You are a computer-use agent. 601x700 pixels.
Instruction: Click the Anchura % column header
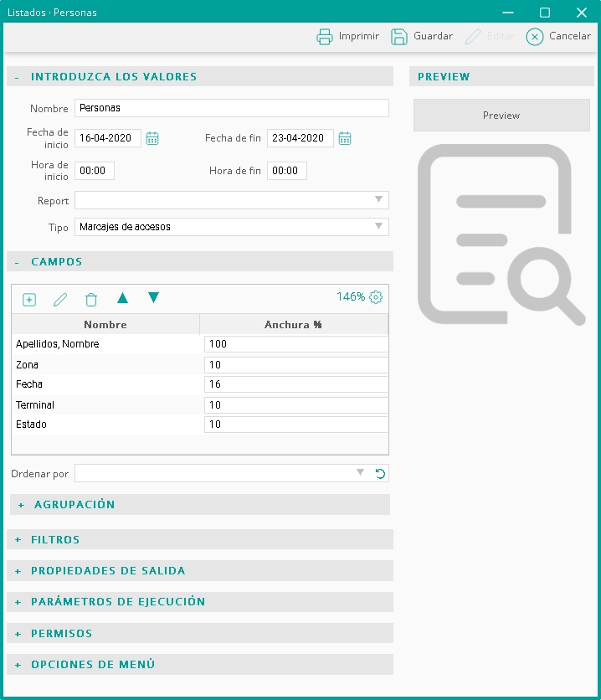(294, 325)
